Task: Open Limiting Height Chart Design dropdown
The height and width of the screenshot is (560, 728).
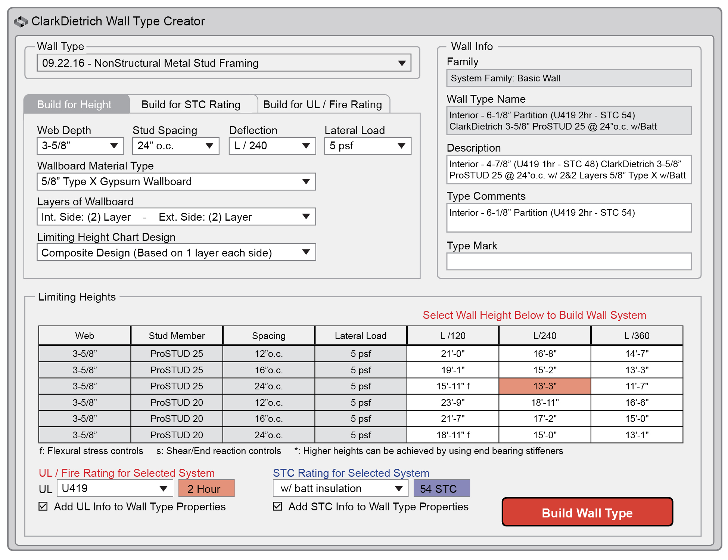Action: click(x=176, y=252)
